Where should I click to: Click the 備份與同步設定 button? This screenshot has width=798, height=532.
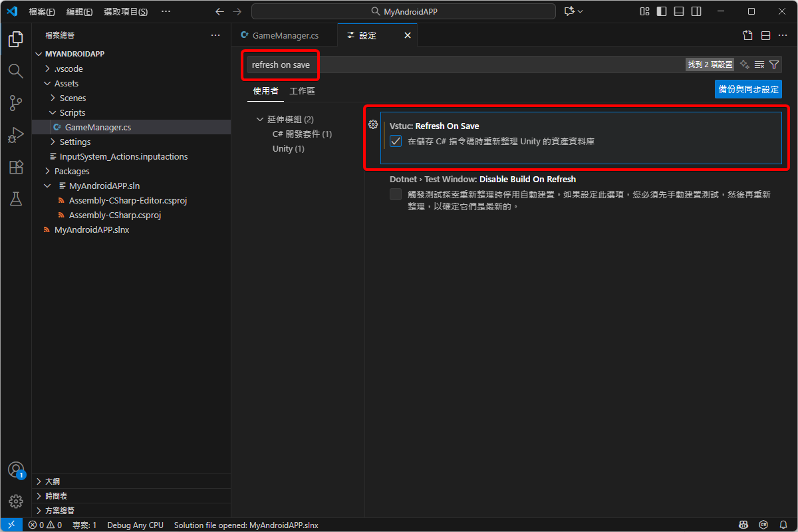point(748,89)
